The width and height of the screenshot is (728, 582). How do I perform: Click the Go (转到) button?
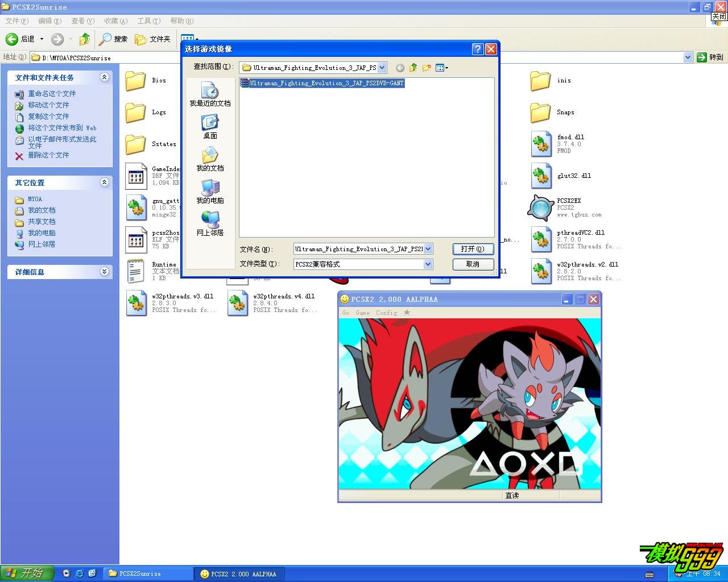coord(710,57)
